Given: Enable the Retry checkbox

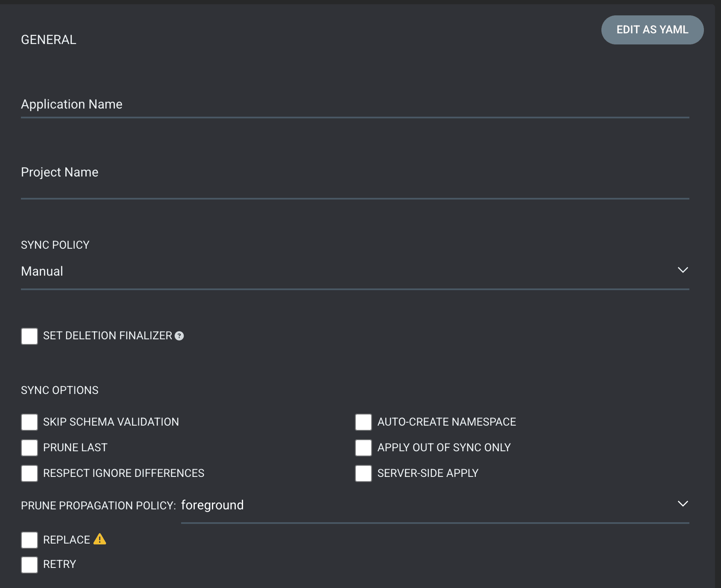Looking at the screenshot, I should click(29, 565).
